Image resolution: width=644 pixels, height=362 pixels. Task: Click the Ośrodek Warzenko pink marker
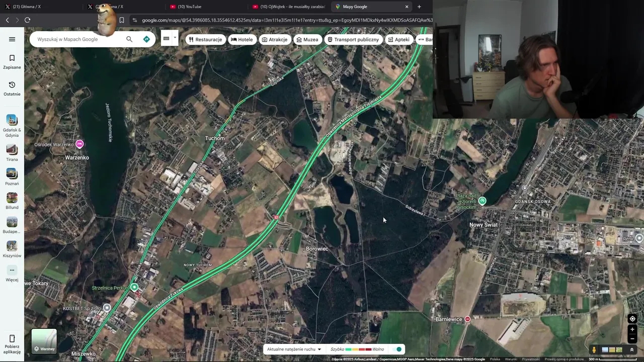pos(79,144)
